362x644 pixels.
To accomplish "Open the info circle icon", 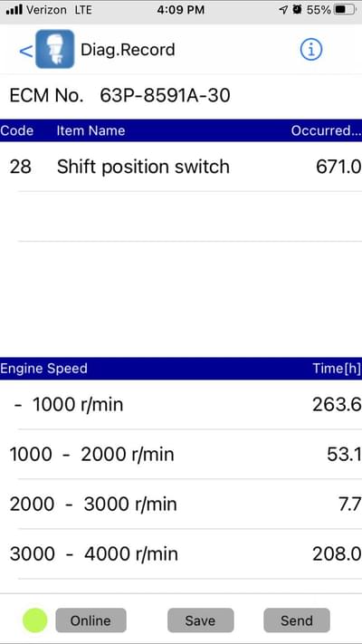I will point(311,50).
